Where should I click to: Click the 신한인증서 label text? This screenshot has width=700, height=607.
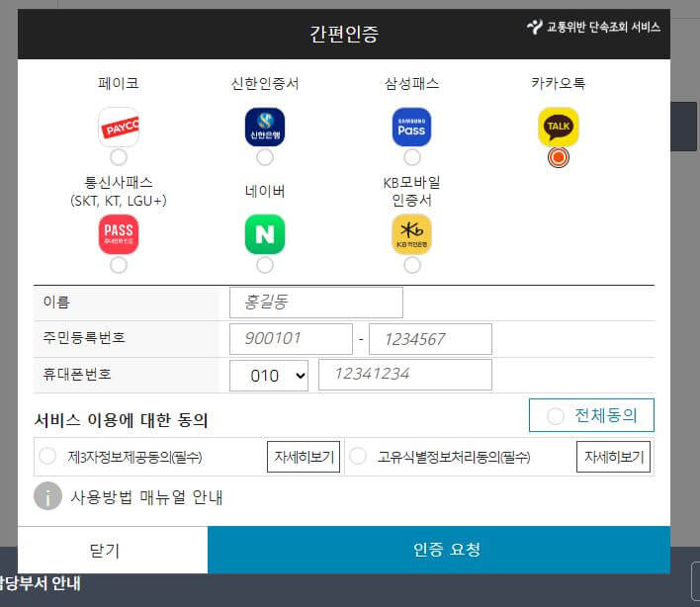265,83
